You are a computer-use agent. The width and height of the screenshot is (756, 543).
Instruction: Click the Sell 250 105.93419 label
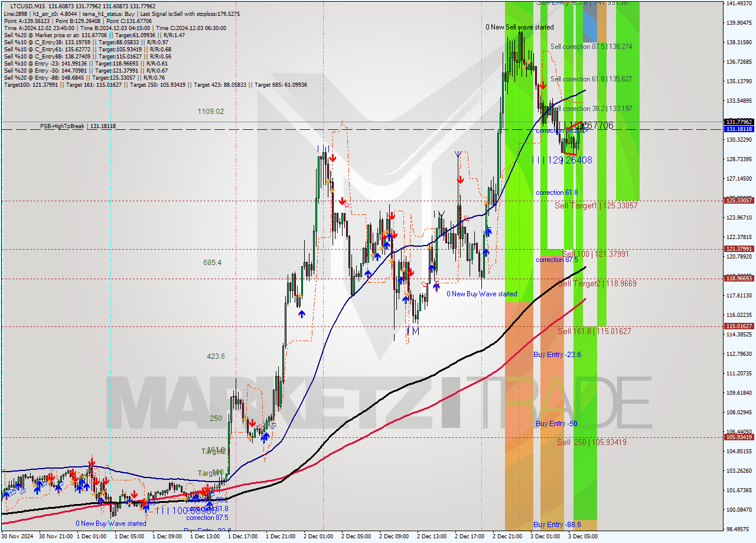[592, 442]
